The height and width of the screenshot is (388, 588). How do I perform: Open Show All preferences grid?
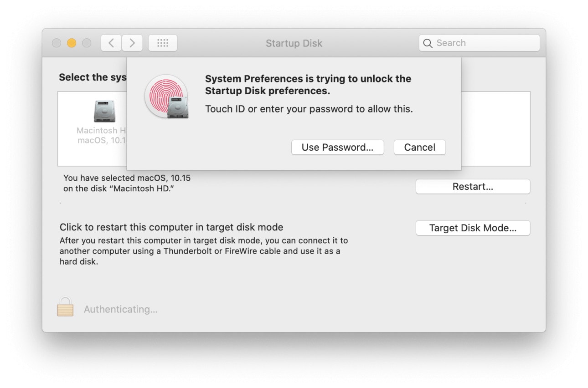tap(163, 43)
